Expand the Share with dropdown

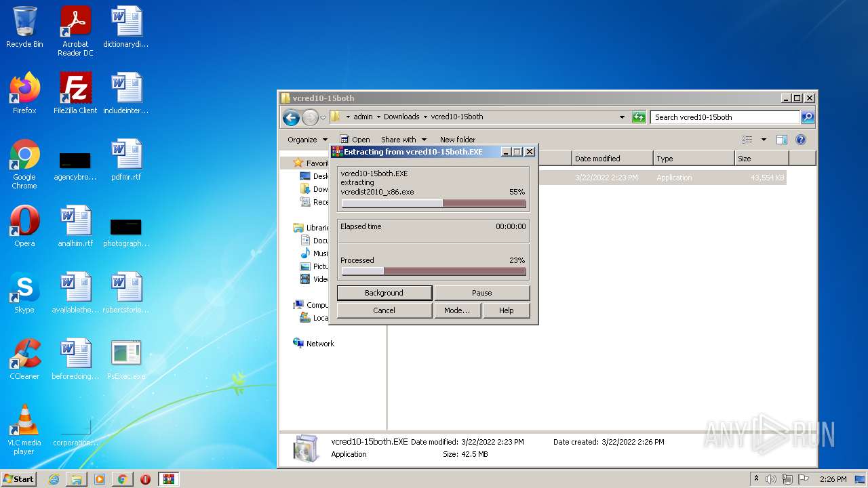coord(403,140)
